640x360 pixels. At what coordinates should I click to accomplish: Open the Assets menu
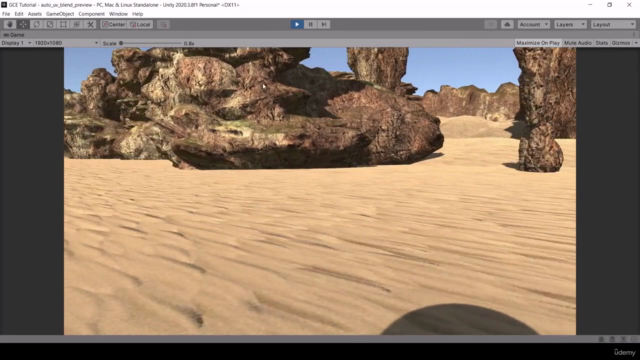click(x=35, y=14)
